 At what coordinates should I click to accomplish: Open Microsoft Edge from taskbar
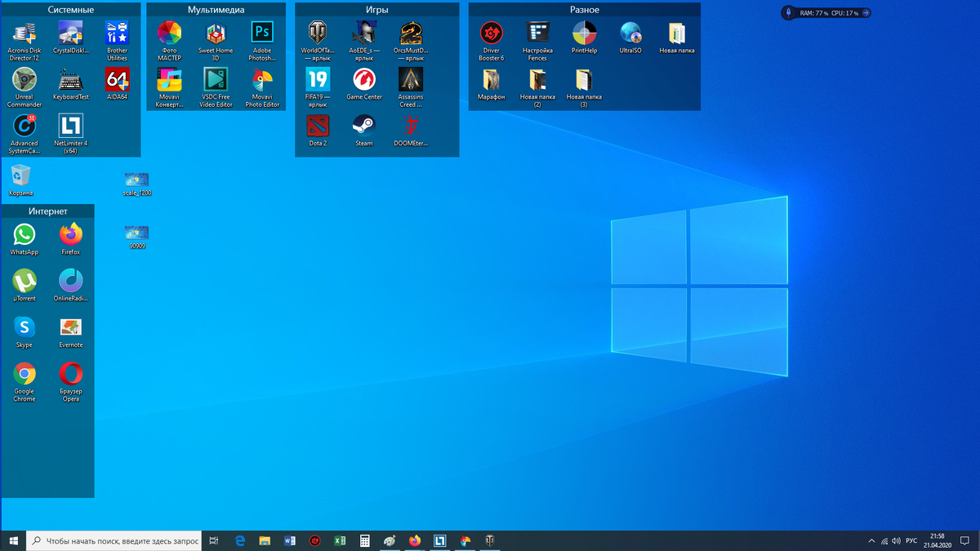click(x=240, y=540)
